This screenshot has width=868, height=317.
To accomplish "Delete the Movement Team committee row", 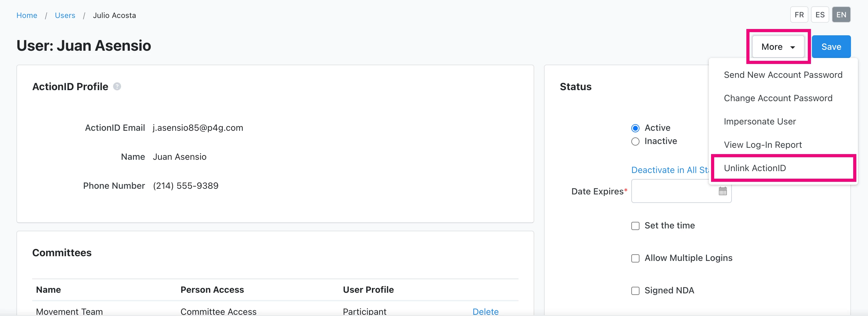I will coord(485,311).
